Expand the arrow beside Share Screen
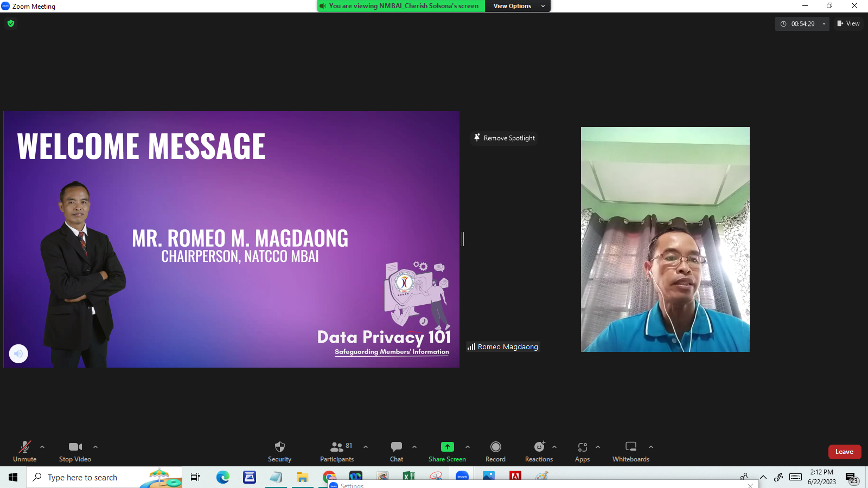Screen dimensions: 868x488 468,447
